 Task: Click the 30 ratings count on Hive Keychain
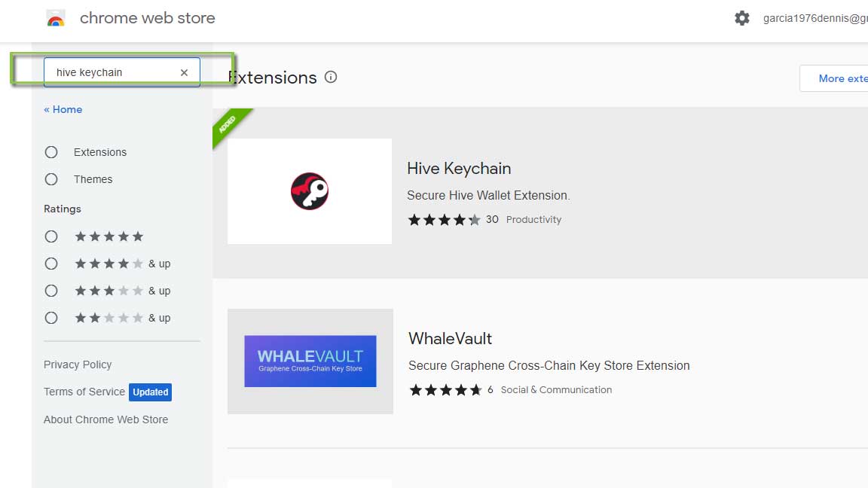pyautogui.click(x=492, y=220)
